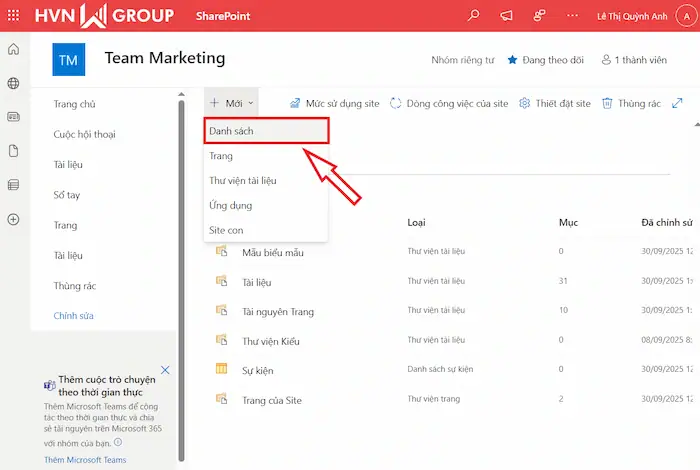Viewport: 700px width, 470px height.
Task: Select Site con from the menu
Action: [x=226, y=230]
